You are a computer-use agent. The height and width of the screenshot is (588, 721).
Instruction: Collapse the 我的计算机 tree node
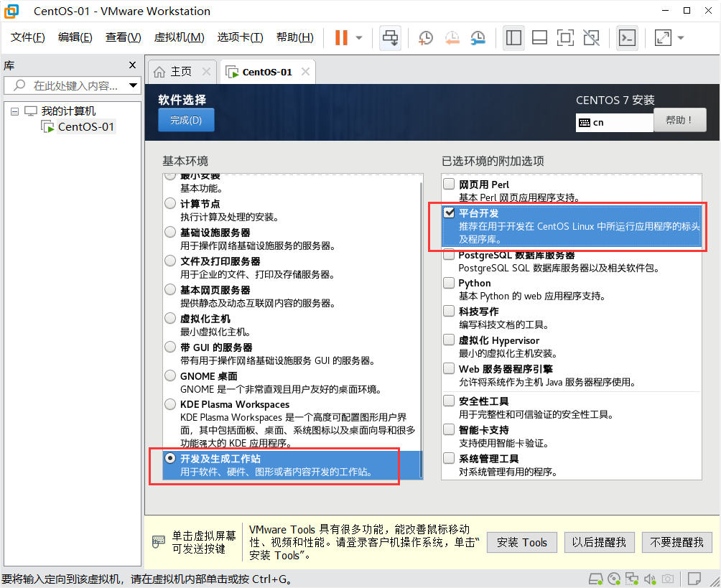14,111
